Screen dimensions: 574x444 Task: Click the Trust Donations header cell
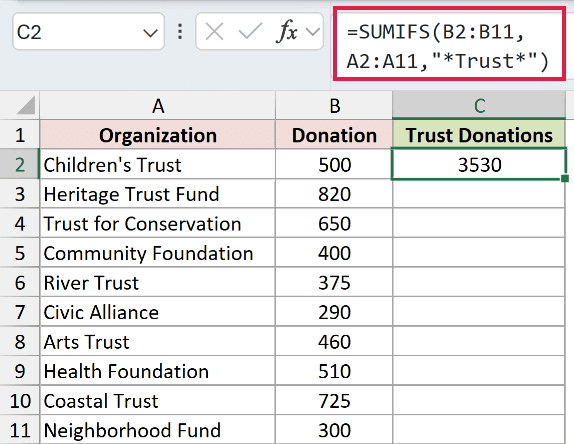coord(479,135)
